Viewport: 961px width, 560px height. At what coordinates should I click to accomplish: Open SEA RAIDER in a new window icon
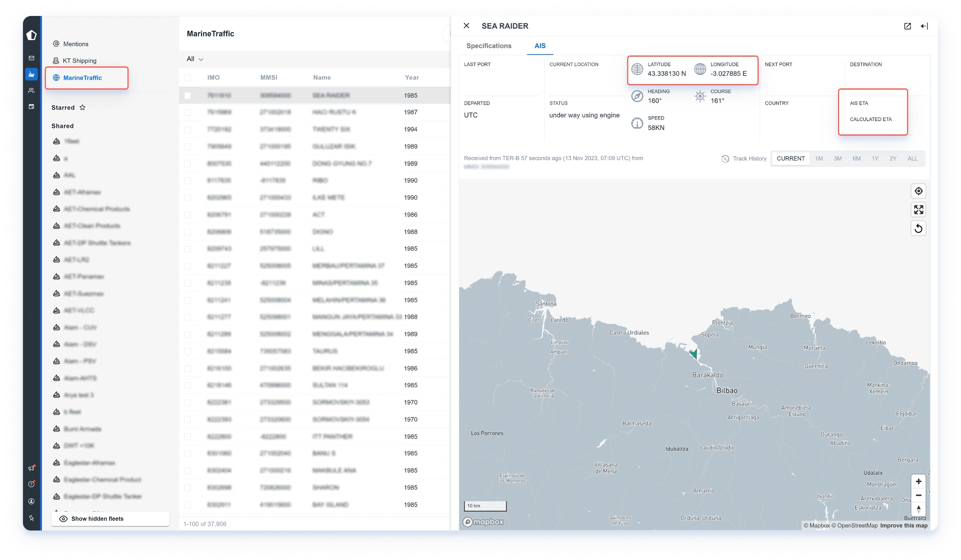click(x=908, y=26)
